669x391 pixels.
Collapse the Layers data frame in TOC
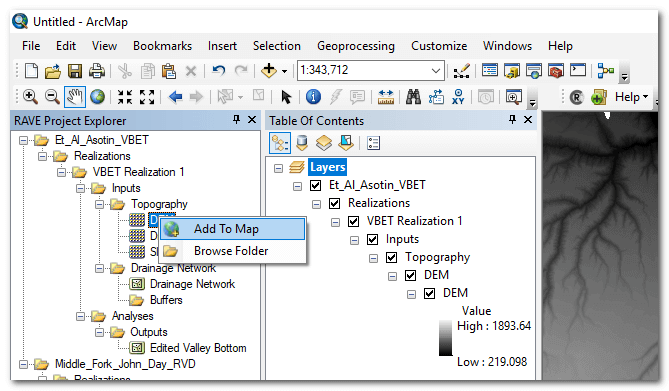coord(278,168)
